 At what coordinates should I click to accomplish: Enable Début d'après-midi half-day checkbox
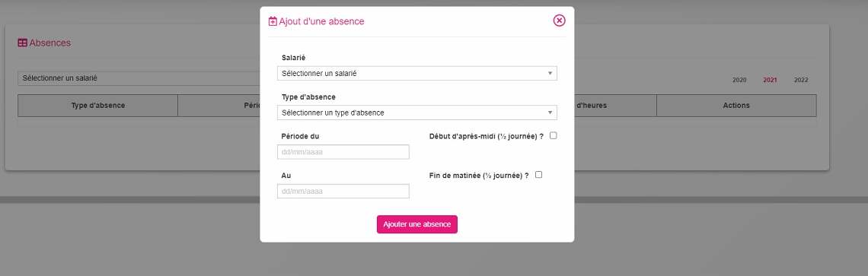pos(553,135)
